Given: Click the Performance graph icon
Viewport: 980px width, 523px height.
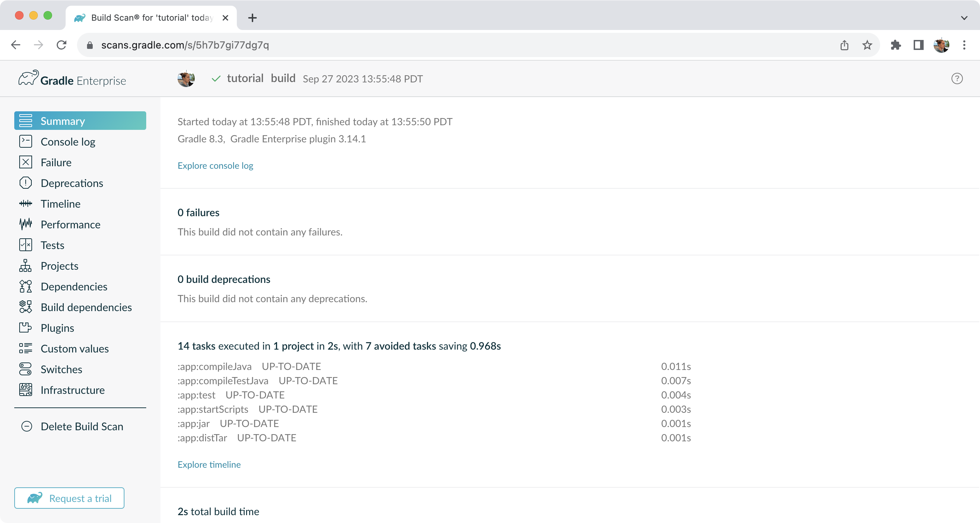Looking at the screenshot, I should [x=25, y=224].
